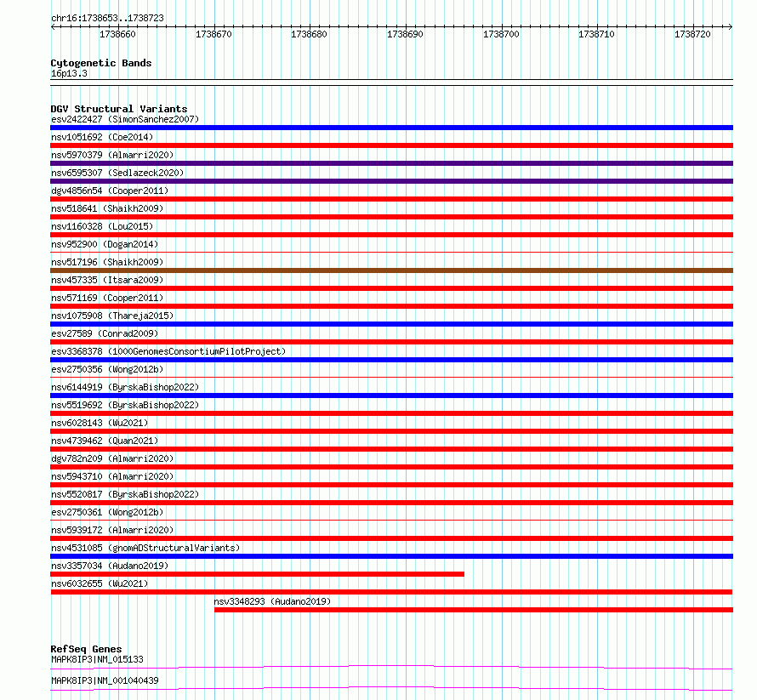Click the brown bar under nsv517196
The width and height of the screenshot is (757, 700).
tap(391, 270)
